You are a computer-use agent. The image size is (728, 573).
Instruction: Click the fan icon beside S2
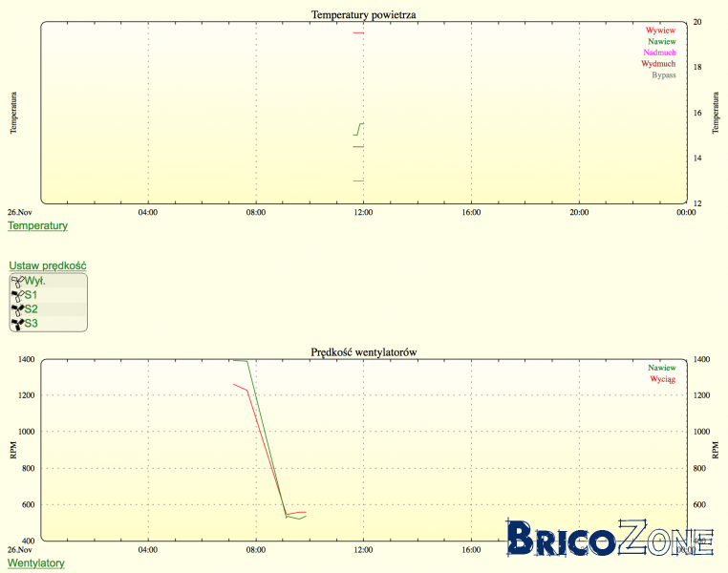pos(17,309)
